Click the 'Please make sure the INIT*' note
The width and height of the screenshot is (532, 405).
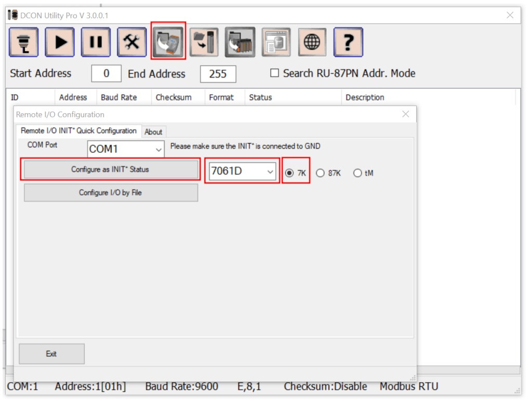point(245,146)
